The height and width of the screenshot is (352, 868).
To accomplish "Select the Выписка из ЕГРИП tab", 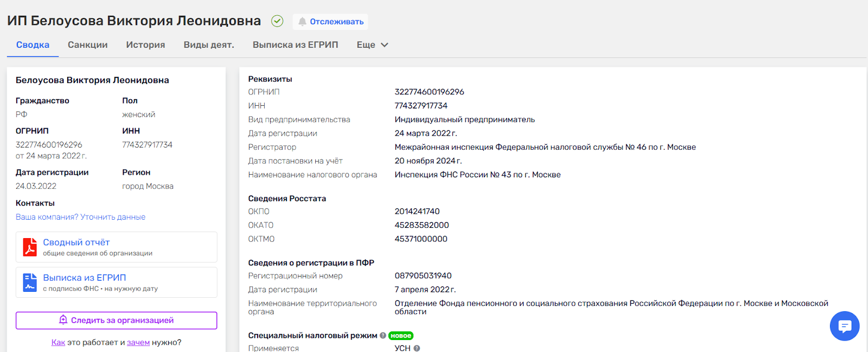I will point(295,45).
